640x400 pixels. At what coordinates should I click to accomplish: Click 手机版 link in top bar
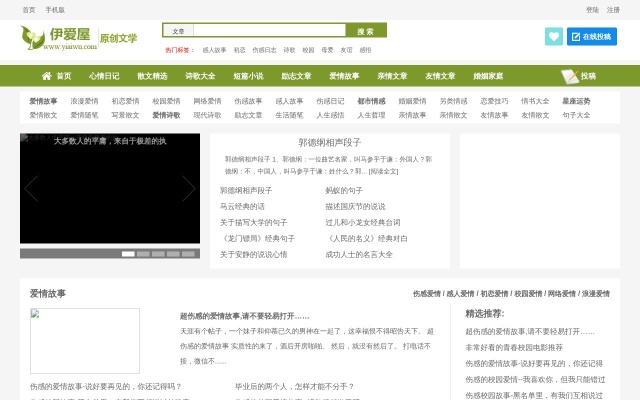coord(56,9)
